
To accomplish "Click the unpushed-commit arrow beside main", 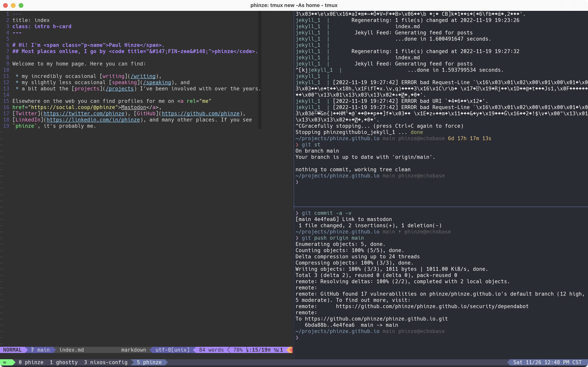I will click(400, 232).
